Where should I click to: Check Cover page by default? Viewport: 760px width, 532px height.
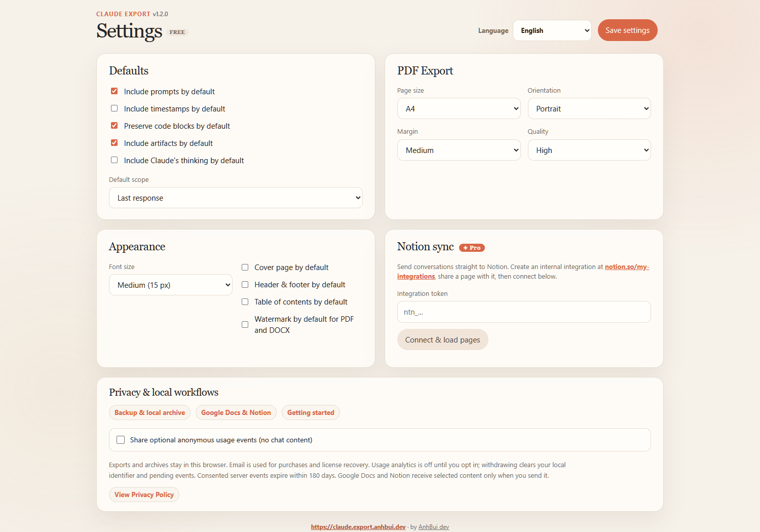245,267
